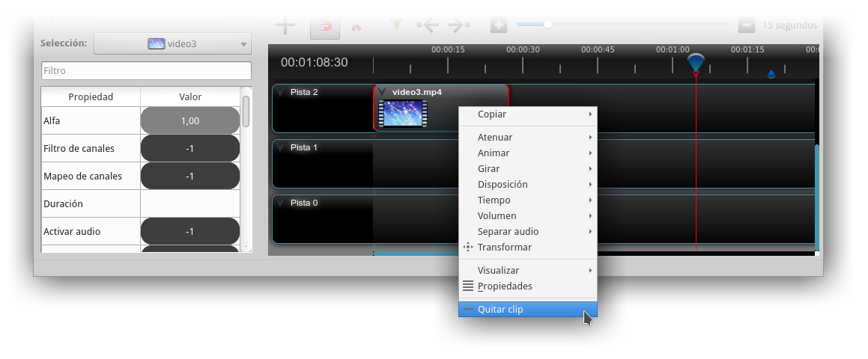Click the Activar audio value
Screen dimensions: 868x359
click(190, 231)
